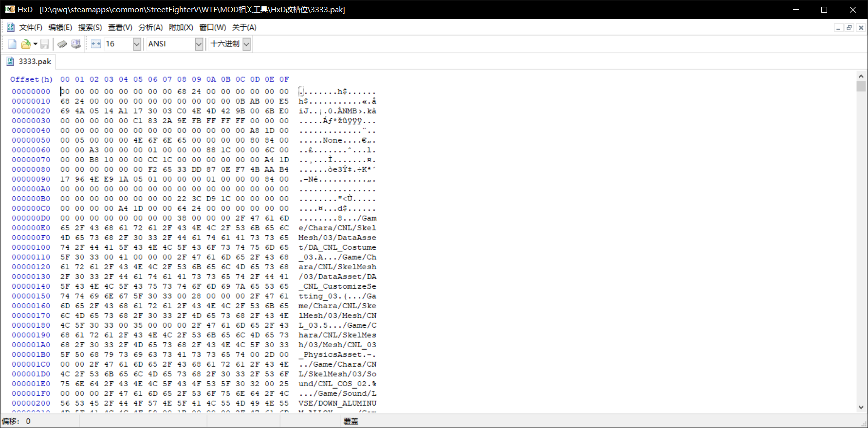This screenshot has width=868, height=428.
Task: Click the 00 column header
Action: tap(65, 79)
